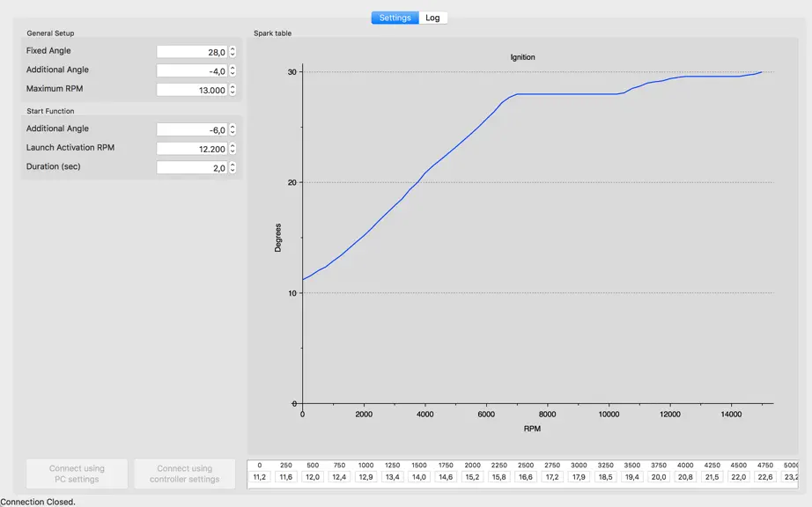The height and width of the screenshot is (507, 812).
Task: Click the Launch Activation RPM field
Action: pyautogui.click(x=192, y=149)
